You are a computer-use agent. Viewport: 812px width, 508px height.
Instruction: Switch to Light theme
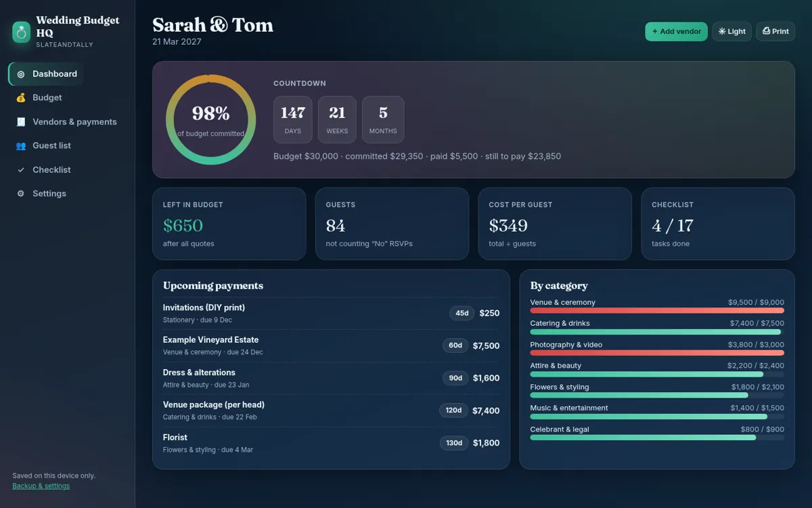731,31
